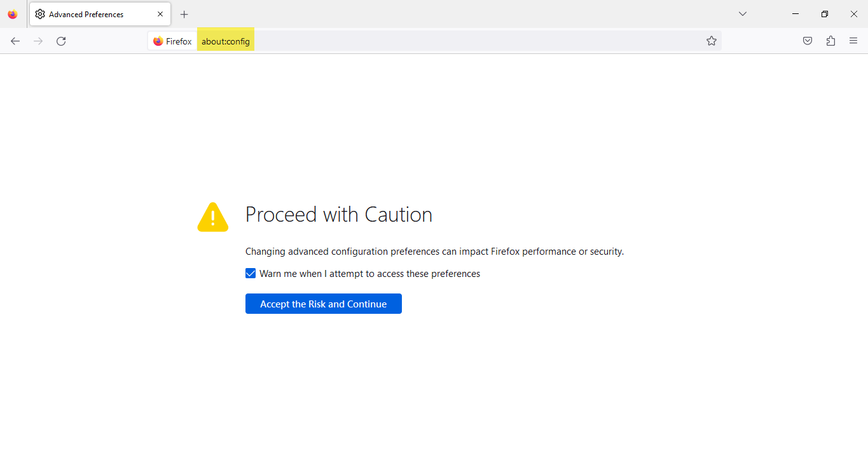Click the Firefox View icon

coord(13,14)
